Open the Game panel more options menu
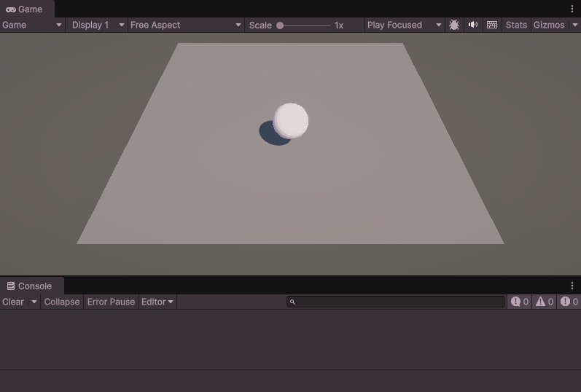581x392 pixels. [572, 9]
